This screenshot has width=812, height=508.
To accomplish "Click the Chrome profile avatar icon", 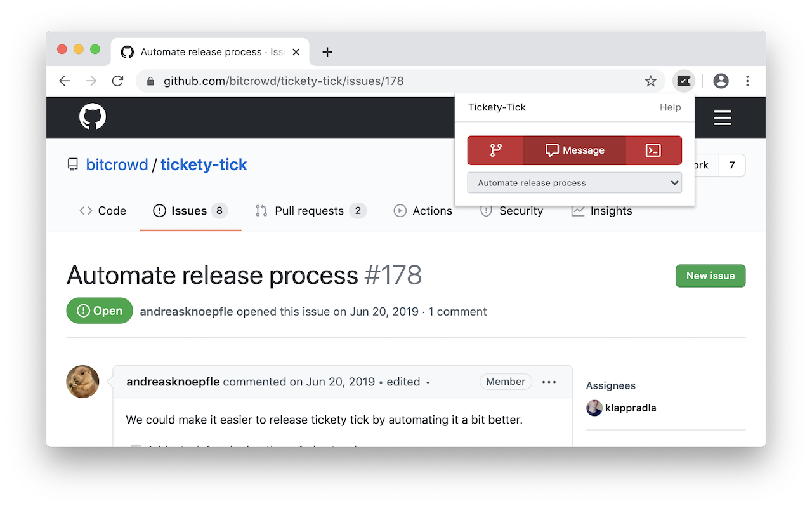I will coord(721,81).
